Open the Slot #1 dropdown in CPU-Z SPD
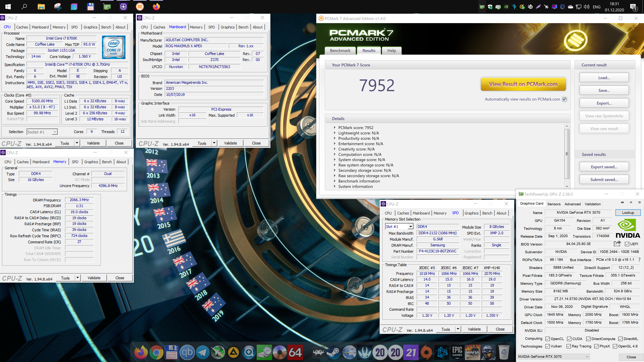This screenshot has width=644, height=362. (411, 227)
